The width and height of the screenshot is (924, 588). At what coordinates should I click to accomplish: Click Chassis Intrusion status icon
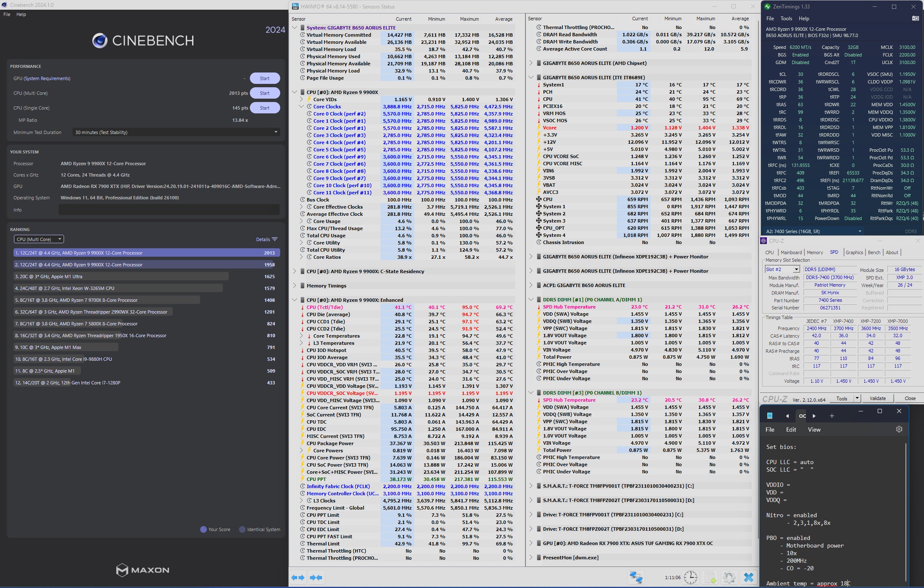[x=538, y=242]
